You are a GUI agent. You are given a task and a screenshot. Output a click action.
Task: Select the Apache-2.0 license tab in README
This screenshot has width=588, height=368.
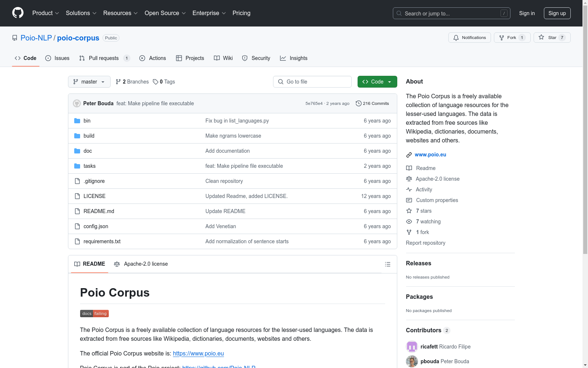point(141,264)
